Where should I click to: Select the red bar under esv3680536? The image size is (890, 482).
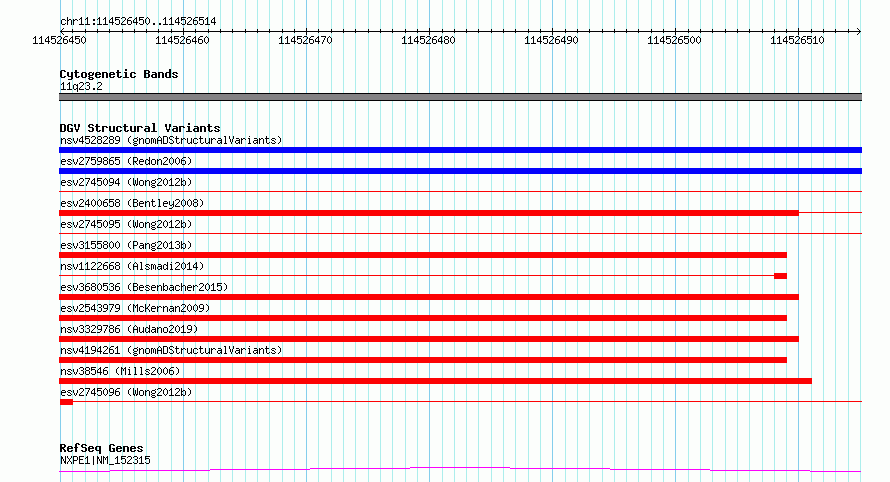coord(429,297)
